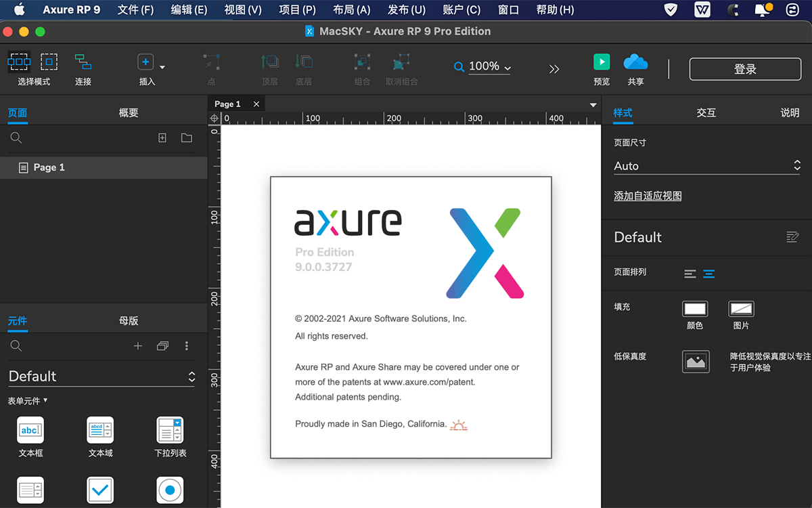Click the Bring to Front (顶层) icon
Image resolution: width=812 pixels, height=508 pixels.
269,62
